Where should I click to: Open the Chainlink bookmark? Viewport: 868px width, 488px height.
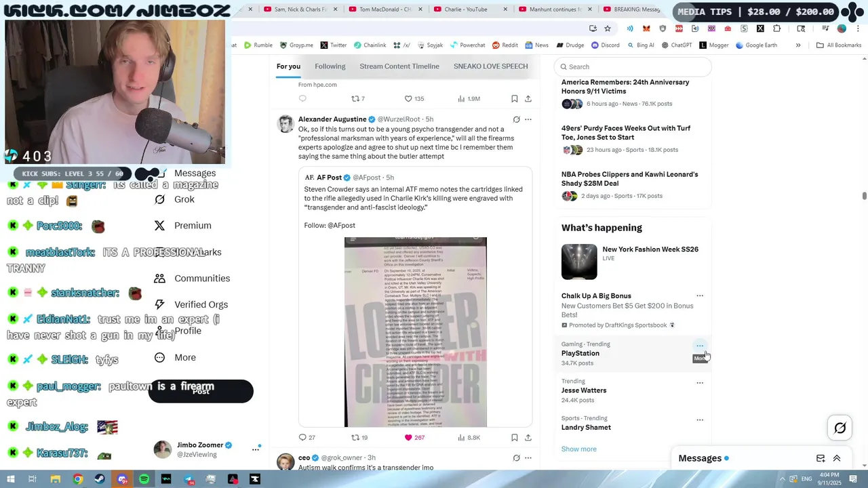coord(370,45)
